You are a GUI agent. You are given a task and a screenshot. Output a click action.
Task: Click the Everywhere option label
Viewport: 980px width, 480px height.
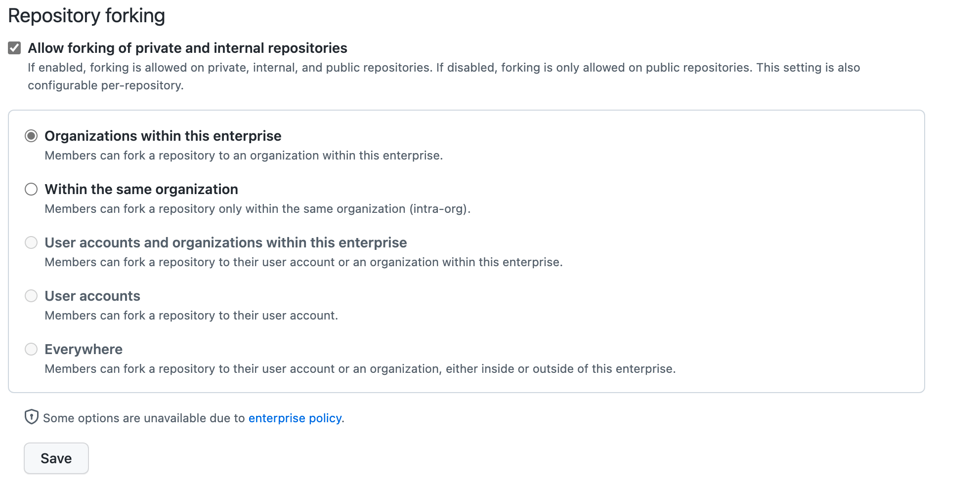tap(84, 349)
